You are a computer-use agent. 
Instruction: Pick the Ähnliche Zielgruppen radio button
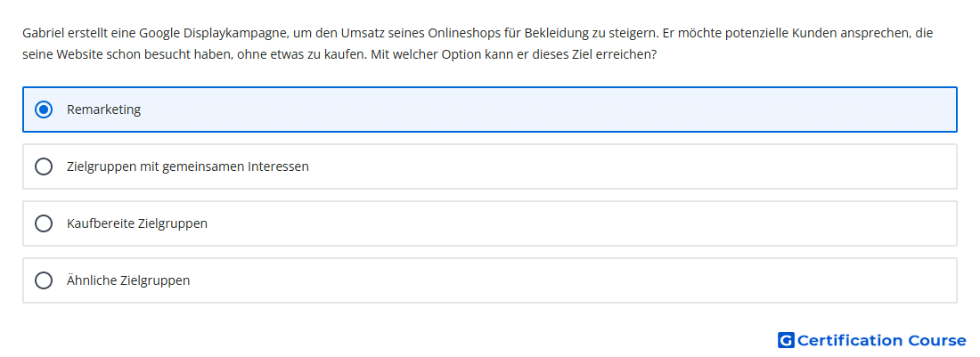(x=44, y=280)
